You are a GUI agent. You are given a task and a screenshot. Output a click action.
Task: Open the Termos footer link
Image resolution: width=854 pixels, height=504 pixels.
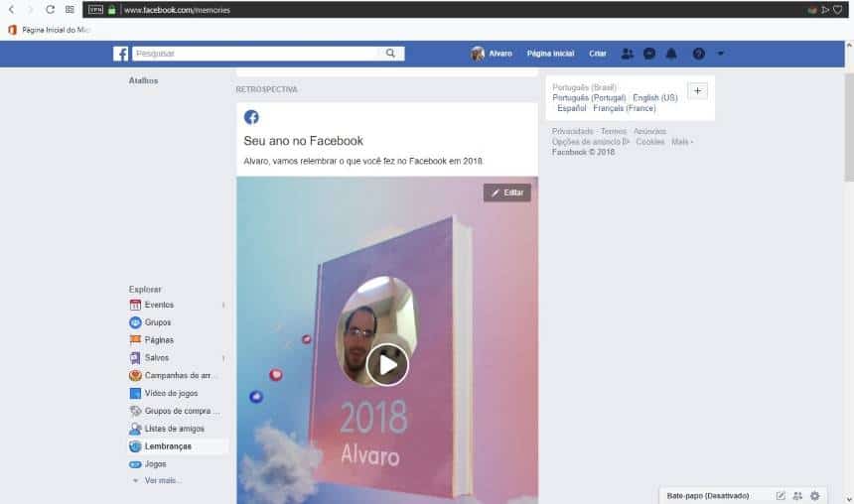tap(614, 131)
